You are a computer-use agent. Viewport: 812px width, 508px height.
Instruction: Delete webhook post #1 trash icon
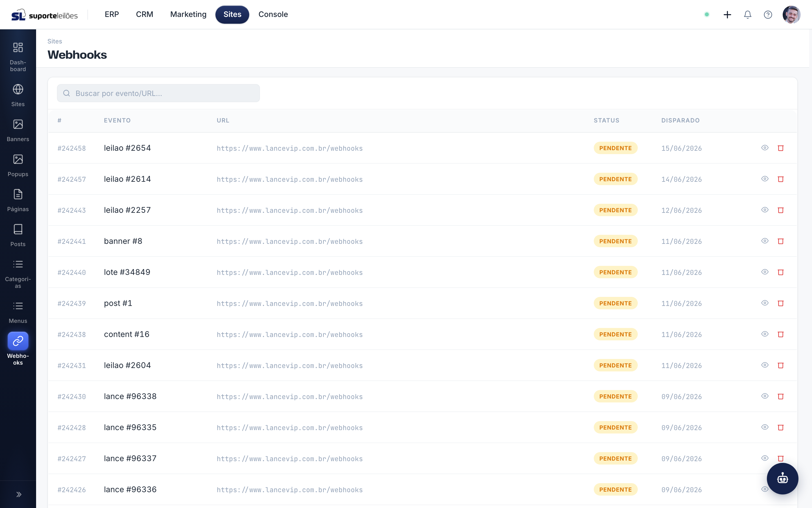[780, 303]
